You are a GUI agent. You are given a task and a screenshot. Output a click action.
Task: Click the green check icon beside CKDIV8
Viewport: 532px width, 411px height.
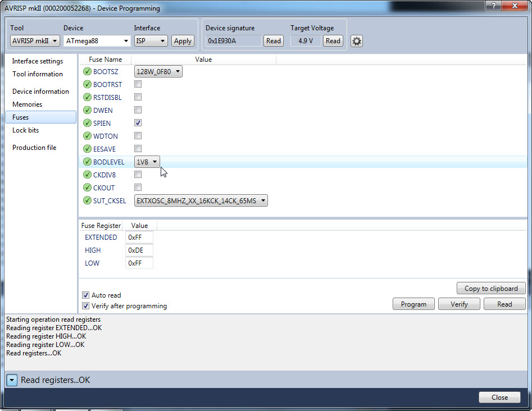tap(87, 175)
